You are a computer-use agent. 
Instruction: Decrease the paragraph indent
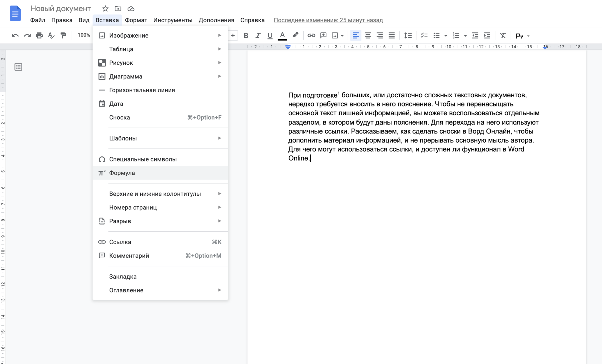pyautogui.click(x=475, y=36)
